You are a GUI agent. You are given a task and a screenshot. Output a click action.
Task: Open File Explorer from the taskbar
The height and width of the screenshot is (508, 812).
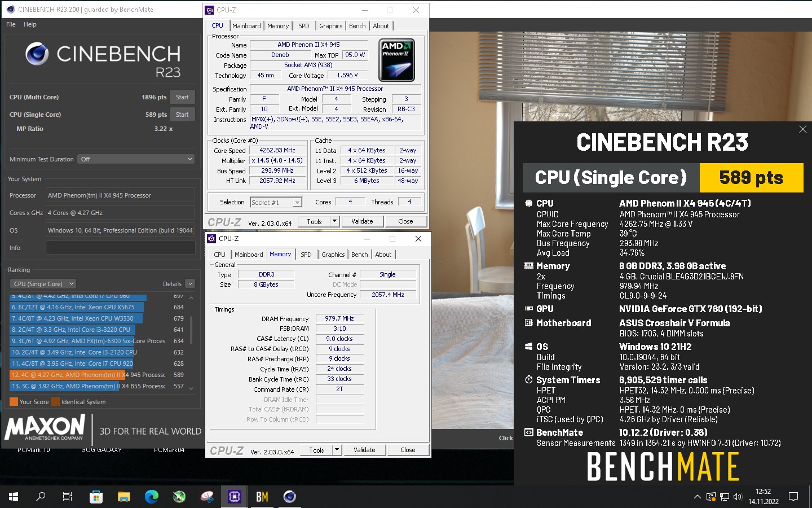point(123,497)
